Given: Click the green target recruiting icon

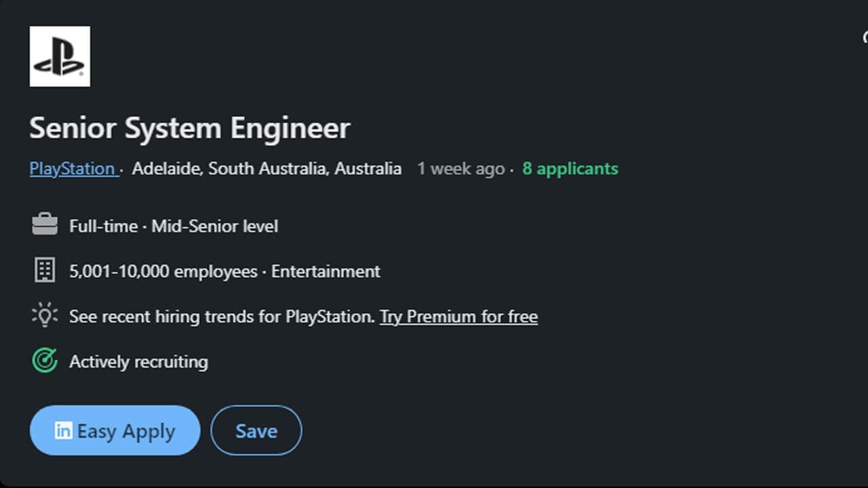Looking at the screenshot, I should pos(45,361).
